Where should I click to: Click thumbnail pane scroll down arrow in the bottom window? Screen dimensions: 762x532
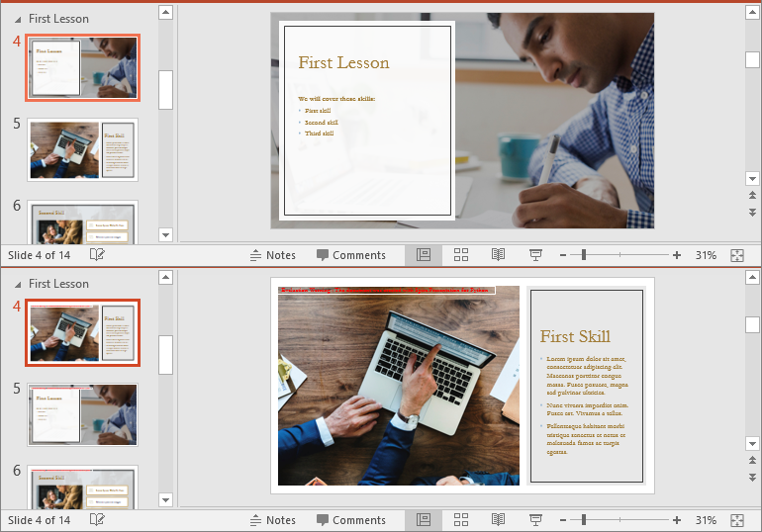(x=165, y=499)
